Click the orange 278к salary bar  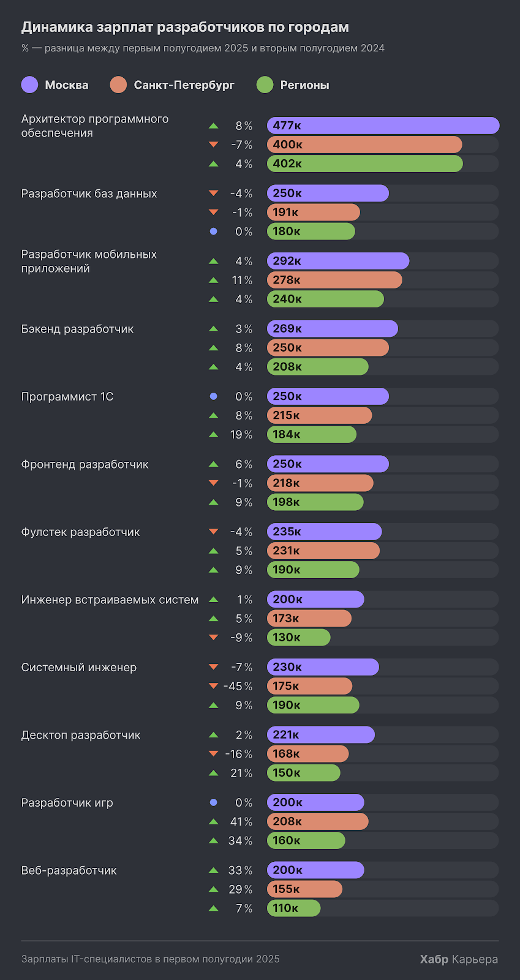[x=334, y=280]
